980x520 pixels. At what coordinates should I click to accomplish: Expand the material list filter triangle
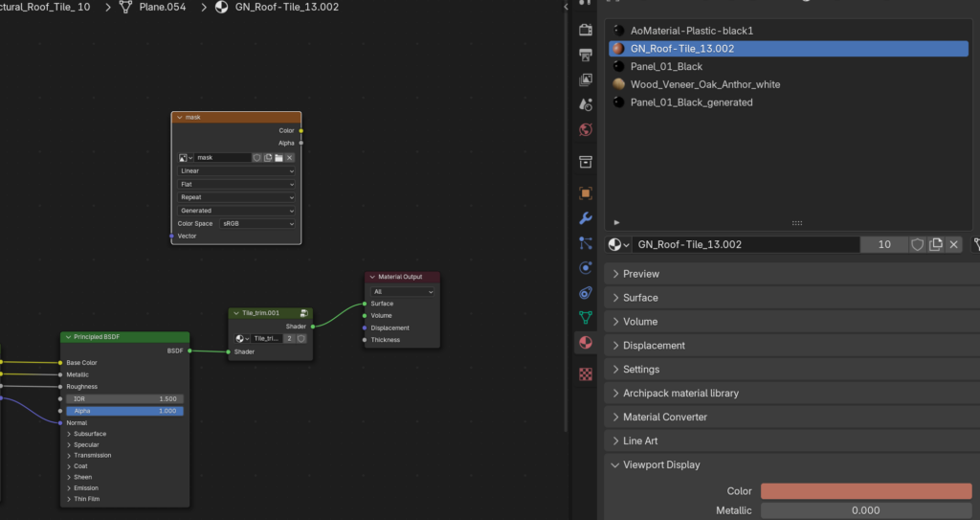[617, 222]
